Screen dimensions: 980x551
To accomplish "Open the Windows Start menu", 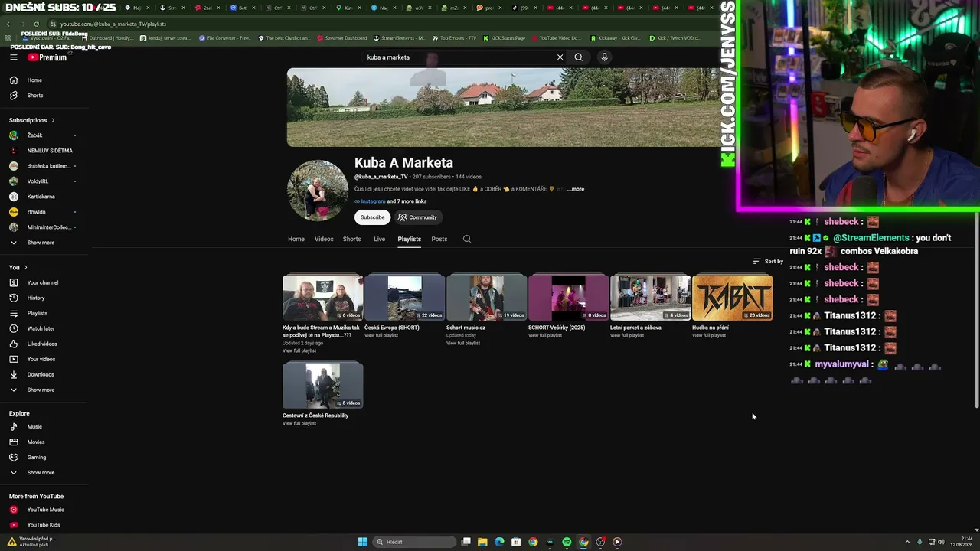I will [x=363, y=542].
